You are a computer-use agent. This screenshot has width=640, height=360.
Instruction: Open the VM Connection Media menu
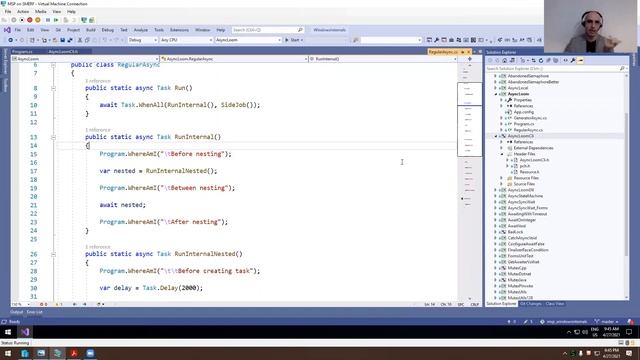pyautogui.click(x=41, y=12)
